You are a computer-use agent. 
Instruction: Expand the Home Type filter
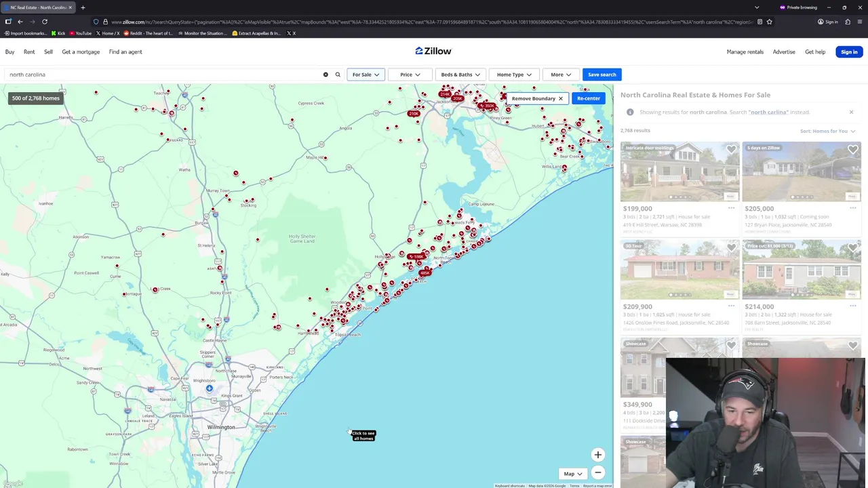click(514, 75)
